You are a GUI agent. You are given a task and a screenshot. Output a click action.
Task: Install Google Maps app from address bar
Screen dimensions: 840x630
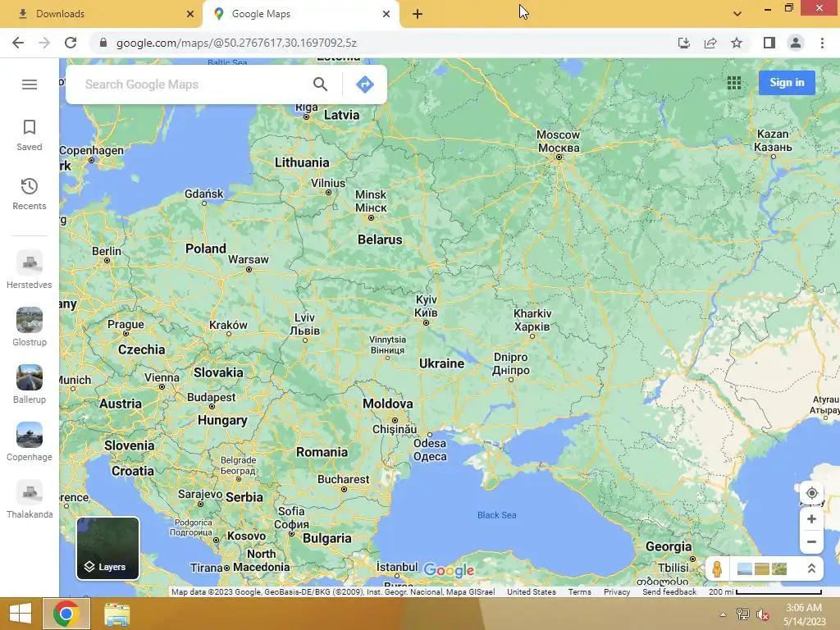click(683, 43)
